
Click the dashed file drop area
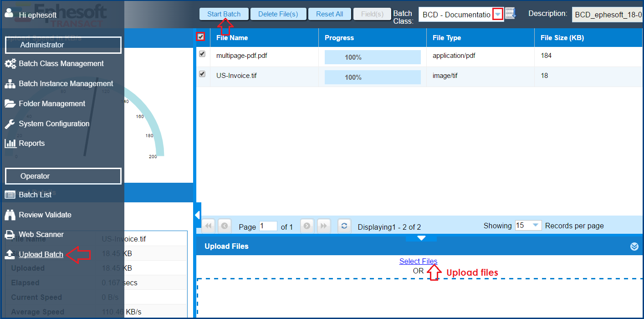pos(420,298)
